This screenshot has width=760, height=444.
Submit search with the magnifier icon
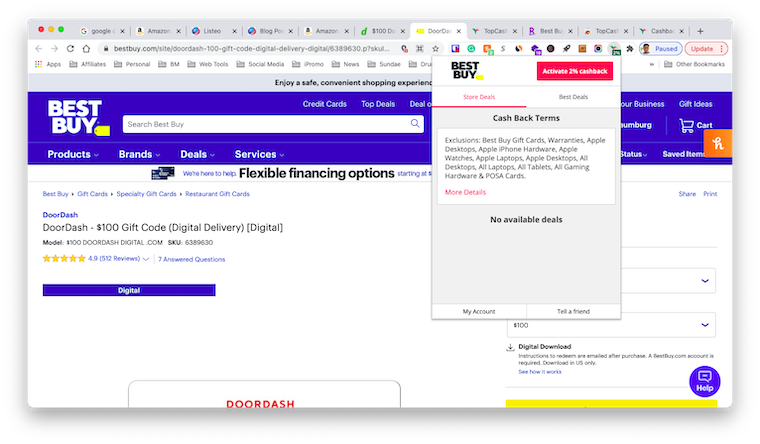tap(415, 124)
